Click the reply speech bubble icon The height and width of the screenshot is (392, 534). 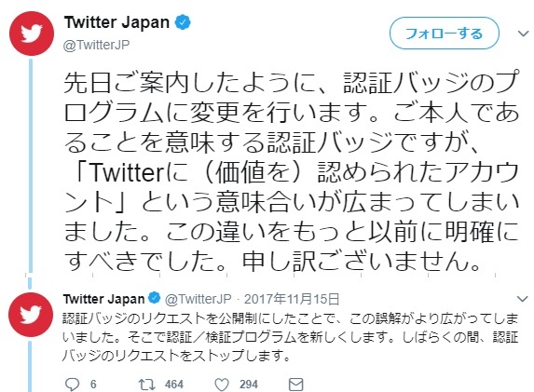point(72,385)
